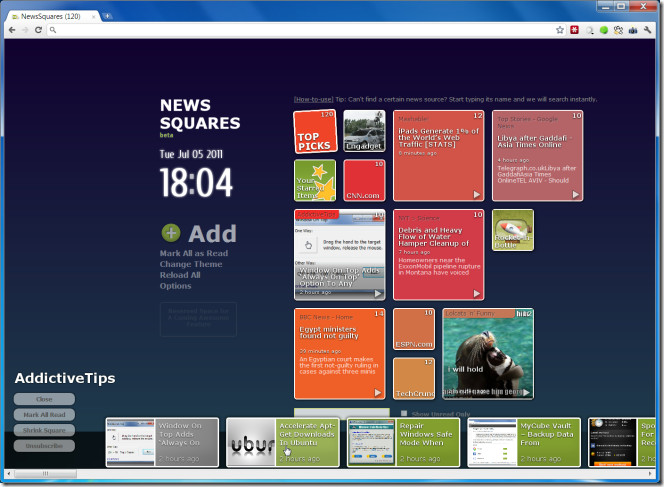664x487 pixels.
Task: Click Change Theme
Action: pos(191,264)
